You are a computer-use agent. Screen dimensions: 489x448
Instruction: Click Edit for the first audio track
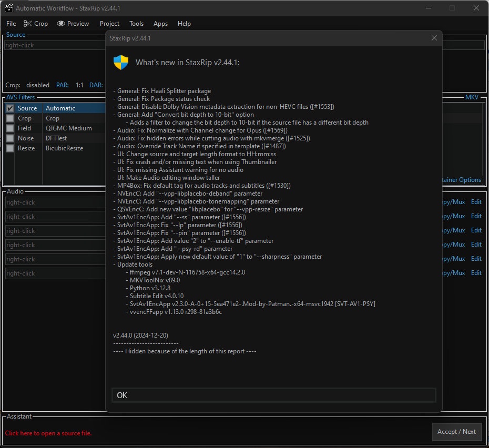pos(476,202)
